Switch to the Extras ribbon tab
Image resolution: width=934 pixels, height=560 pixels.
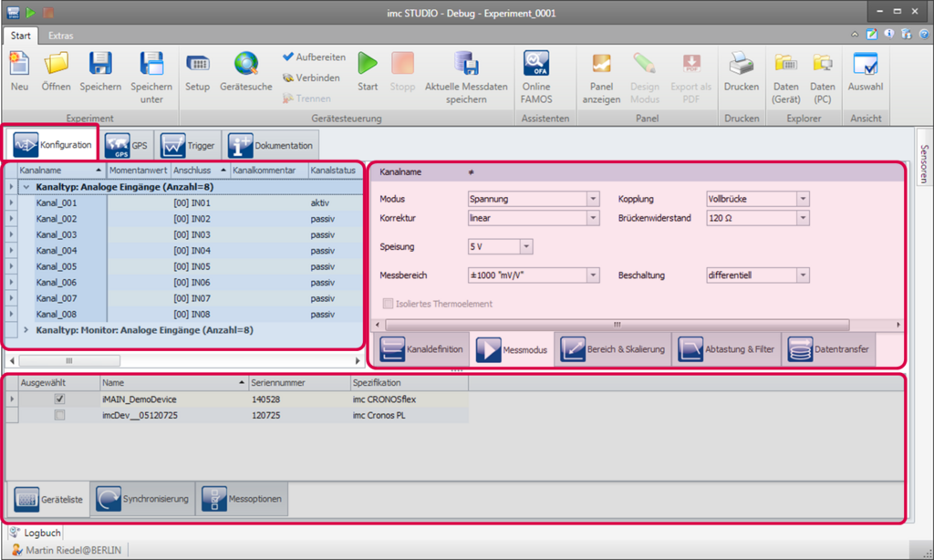(61, 36)
